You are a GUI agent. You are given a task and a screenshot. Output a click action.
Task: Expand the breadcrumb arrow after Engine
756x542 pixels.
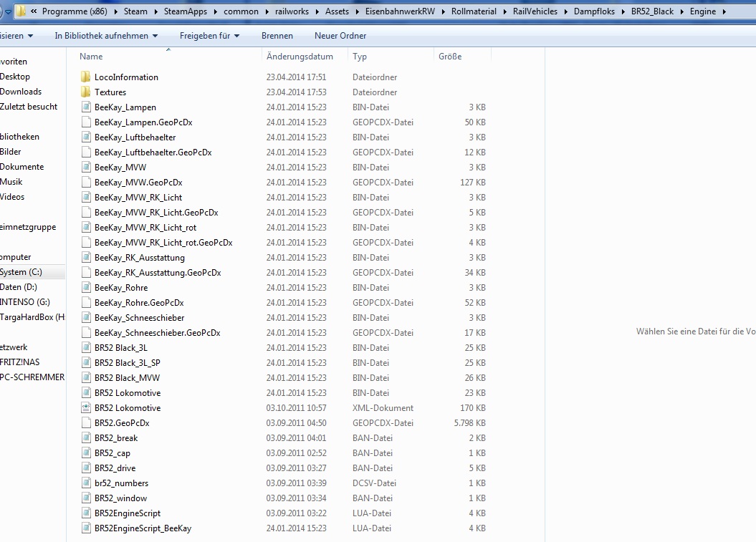point(724,11)
